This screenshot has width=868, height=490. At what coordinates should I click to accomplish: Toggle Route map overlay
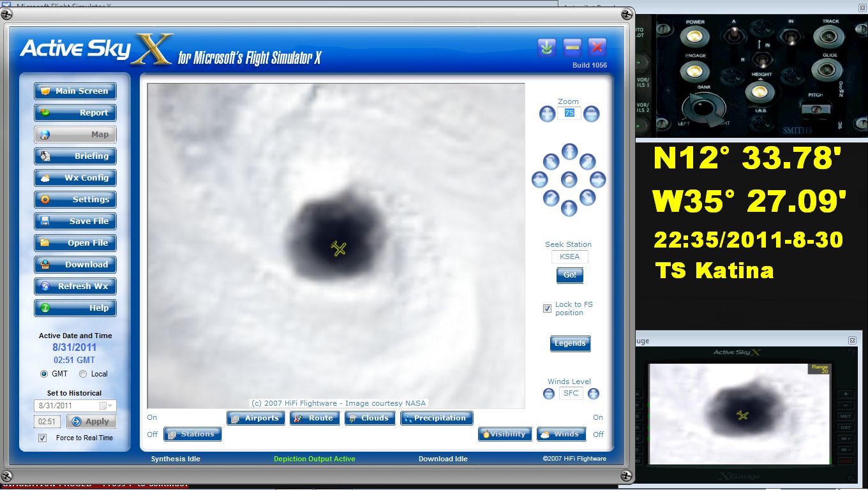(315, 418)
